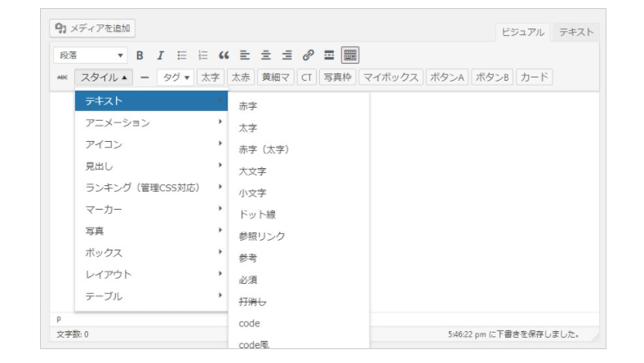Click the 太字 toolbar button
Screen dimensions: 644x363
[x=210, y=77]
